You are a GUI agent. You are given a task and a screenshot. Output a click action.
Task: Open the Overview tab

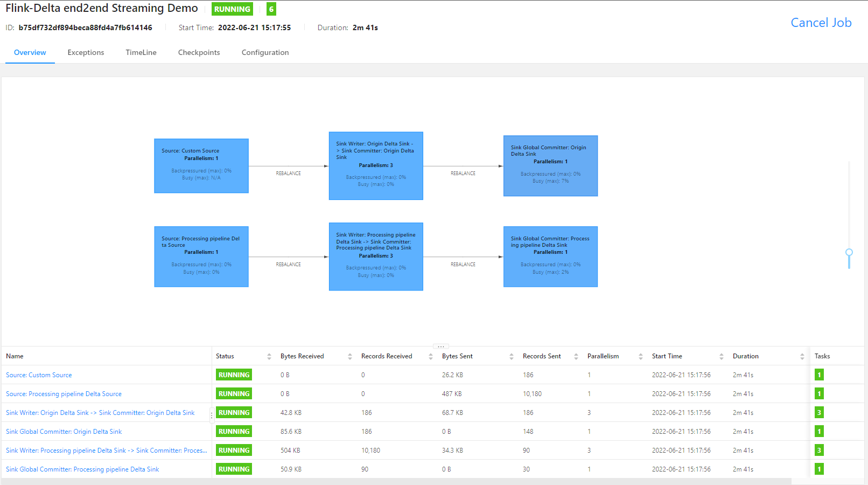30,53
